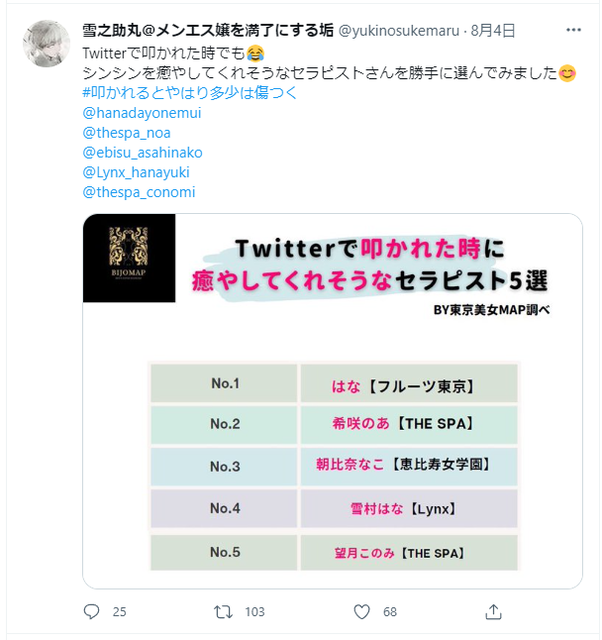Open the three-dot more options menu
Image resolution: width=602 pixels, height=640 pixels.
[x=573, y=30]
